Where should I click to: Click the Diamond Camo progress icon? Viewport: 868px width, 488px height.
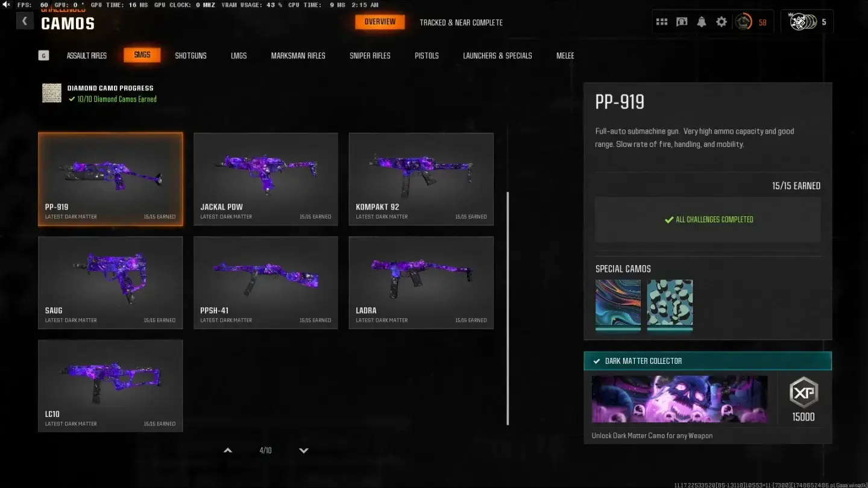[x=52, y=93]
